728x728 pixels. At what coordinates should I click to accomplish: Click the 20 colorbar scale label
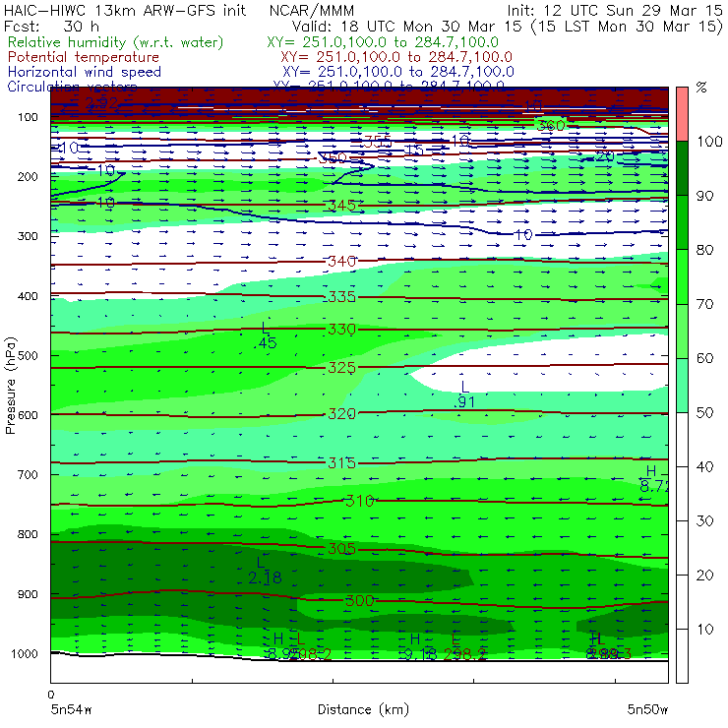[704, 576]
